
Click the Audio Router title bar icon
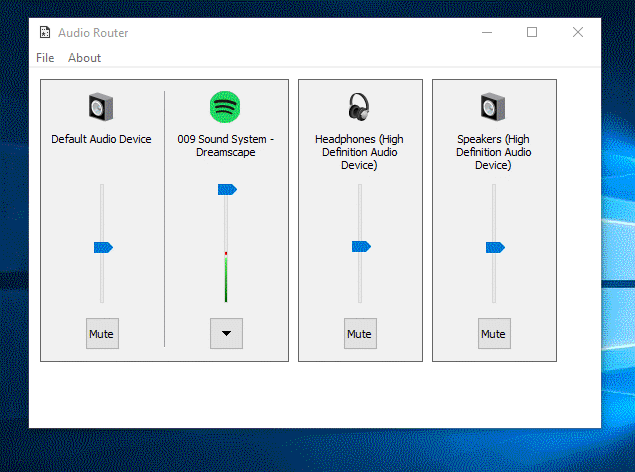pyautogui.click(x=45, y=32)
